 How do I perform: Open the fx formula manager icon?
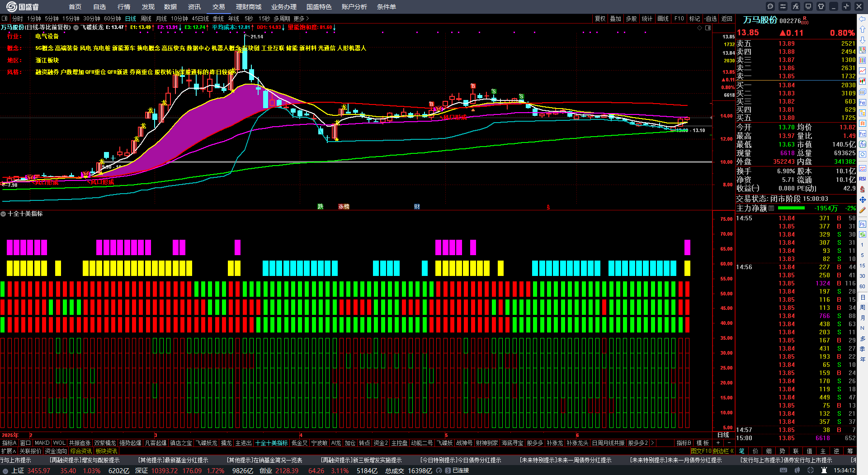pyautogui.click(x=796, y=6)
